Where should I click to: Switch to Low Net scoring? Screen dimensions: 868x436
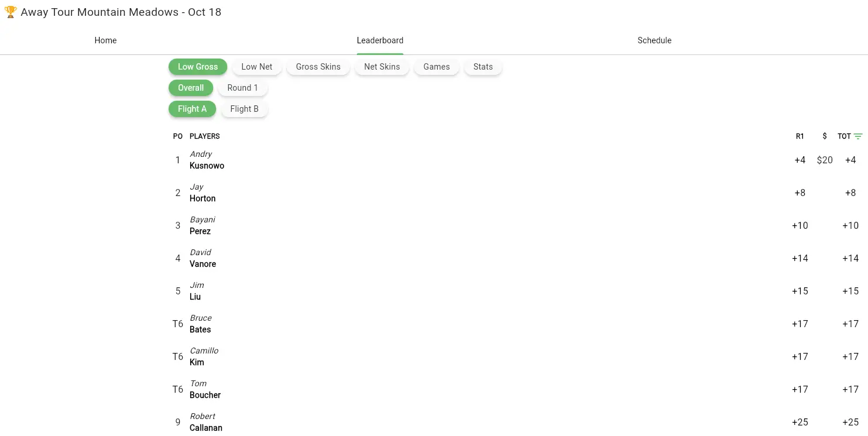[x=257, y=67]
